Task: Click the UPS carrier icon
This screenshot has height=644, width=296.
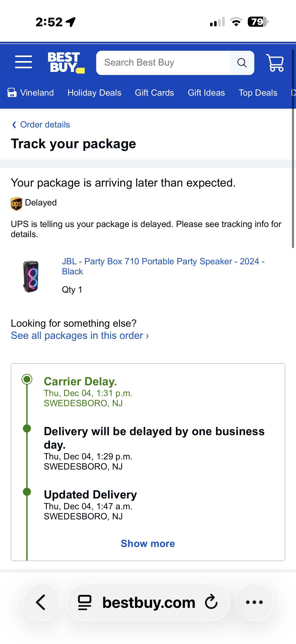Action: click(16, 203)
